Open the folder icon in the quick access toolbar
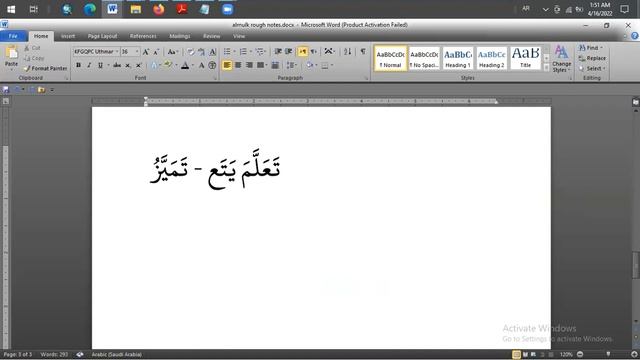The width and height of the screenshot is (640, 360). click(x=41, y=89)
